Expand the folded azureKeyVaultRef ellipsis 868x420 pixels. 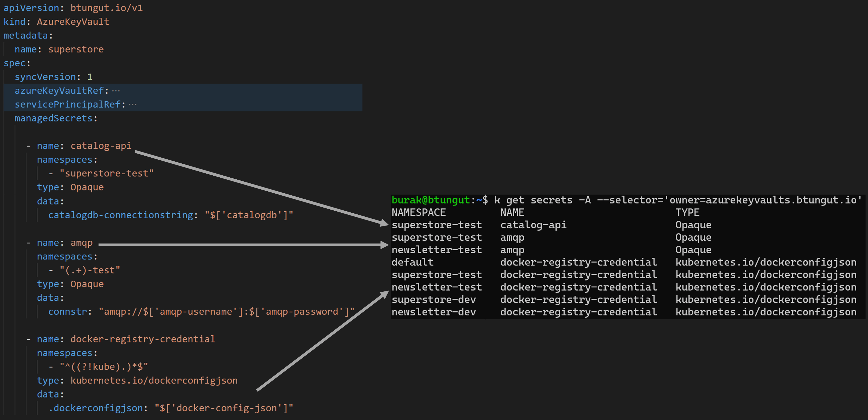pos(116,91)
